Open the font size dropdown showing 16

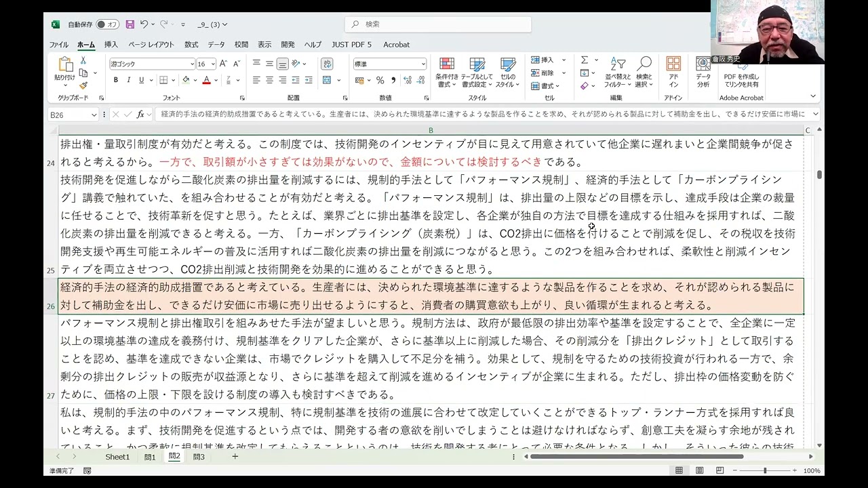tap(213, 64)
